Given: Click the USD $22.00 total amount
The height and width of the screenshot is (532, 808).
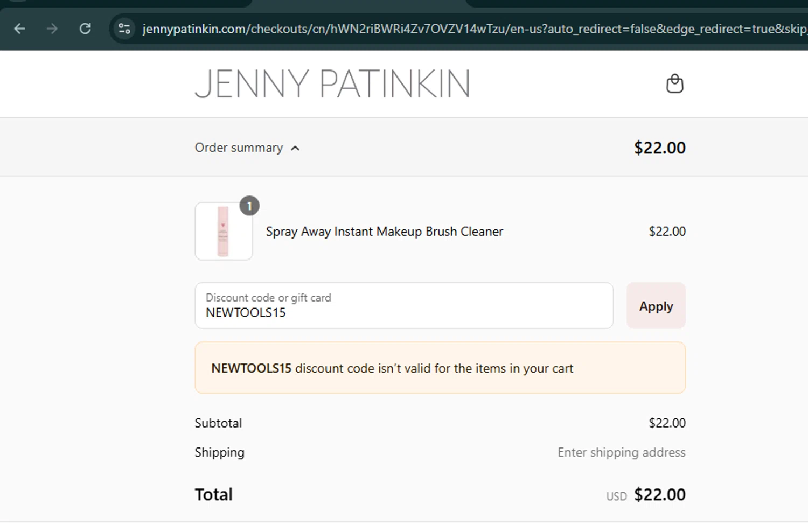Looking at the screenshot, I should 646,495.
